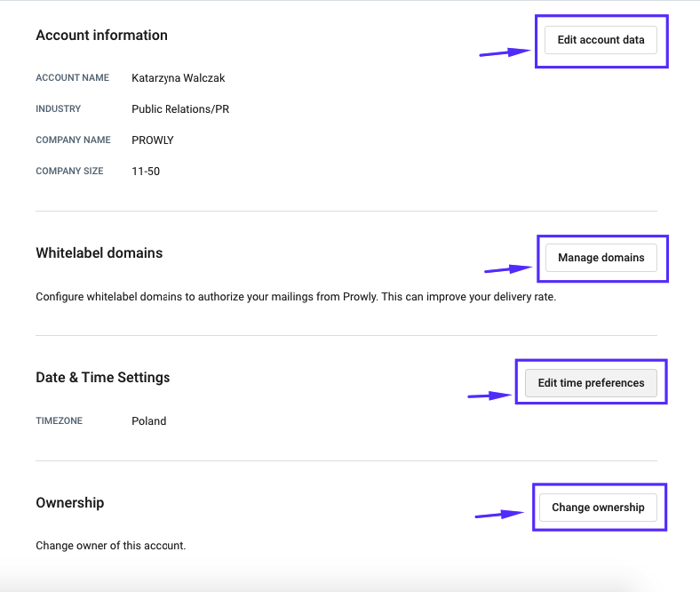
Task: Select the Change ownership button
Action: 598,508
